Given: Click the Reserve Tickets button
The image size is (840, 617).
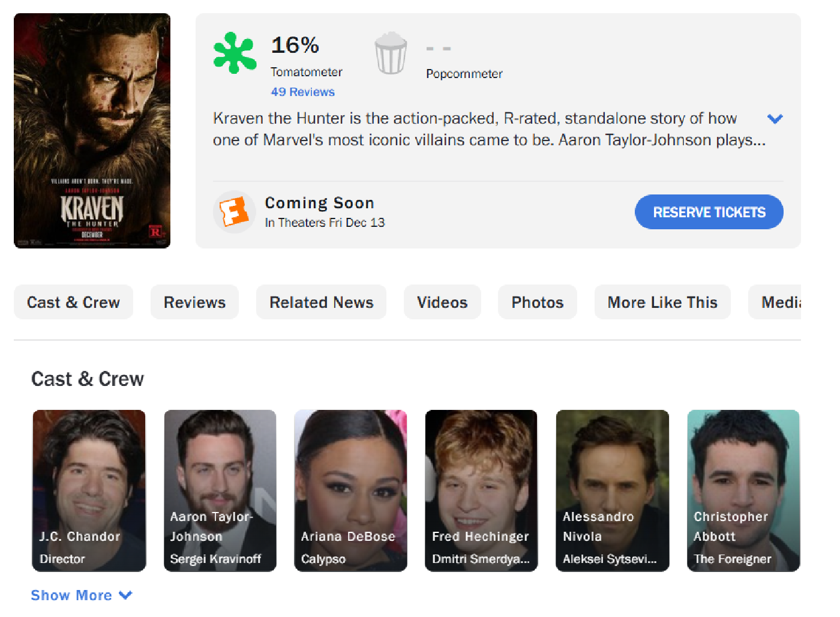Looking at the screenshot, I should (709, 212).
